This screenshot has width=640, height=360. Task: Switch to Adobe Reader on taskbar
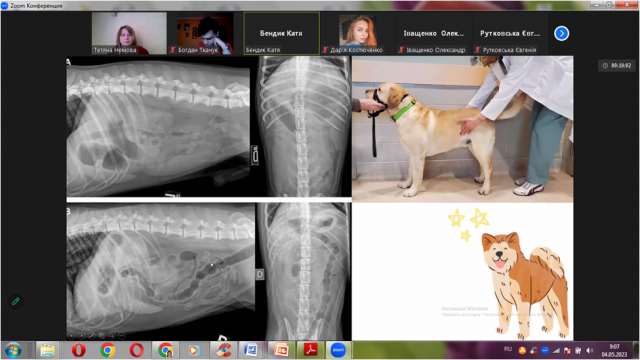[310, 350]
